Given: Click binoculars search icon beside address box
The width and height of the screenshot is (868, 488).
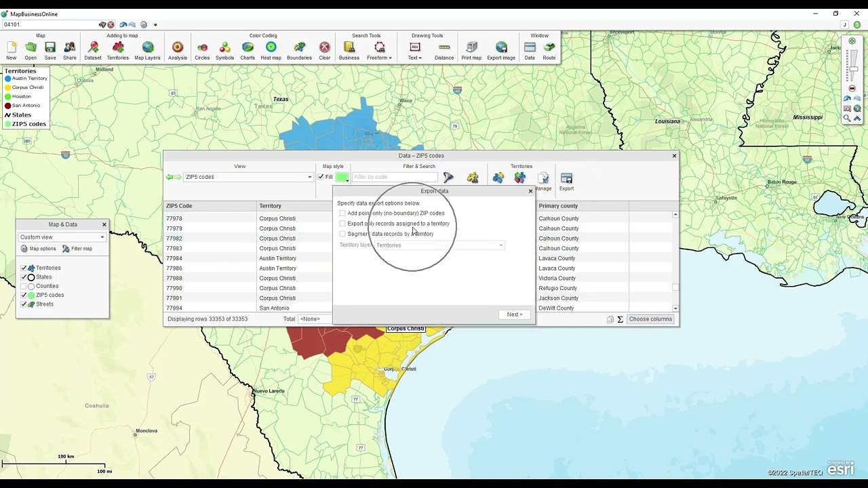Looking at the screenshot, I should 103,24.
